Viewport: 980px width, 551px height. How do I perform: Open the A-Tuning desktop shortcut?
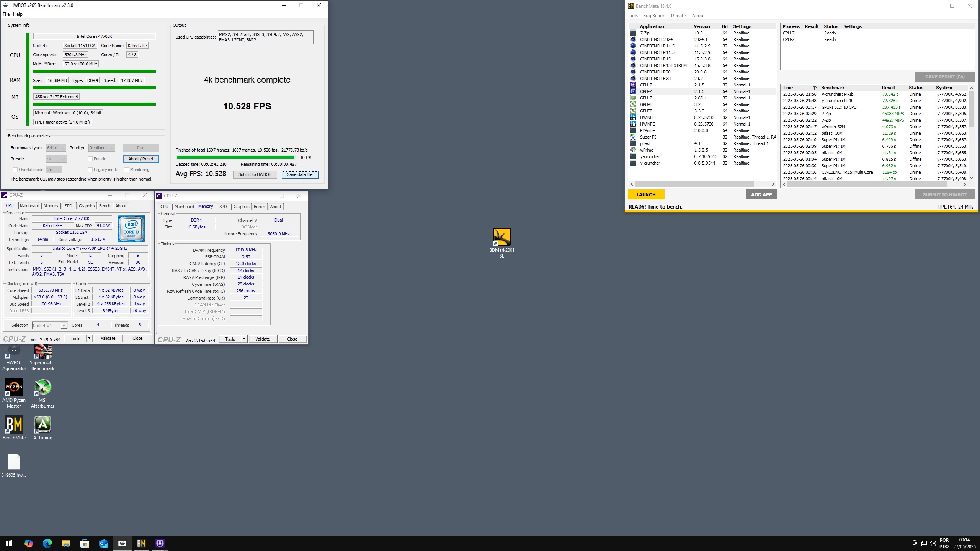(43, 428)
